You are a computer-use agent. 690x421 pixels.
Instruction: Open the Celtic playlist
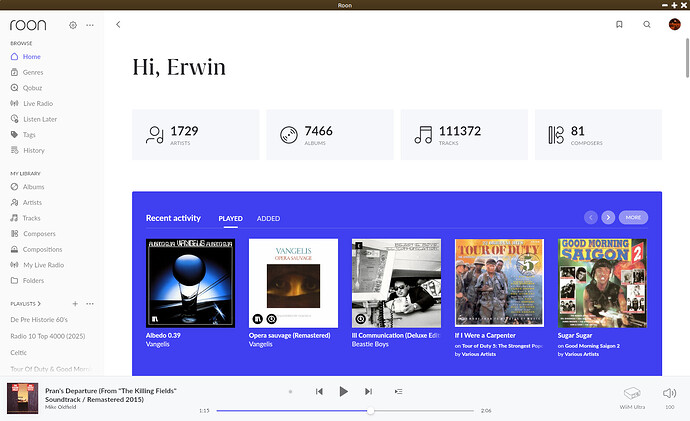[x=18, y=353]
